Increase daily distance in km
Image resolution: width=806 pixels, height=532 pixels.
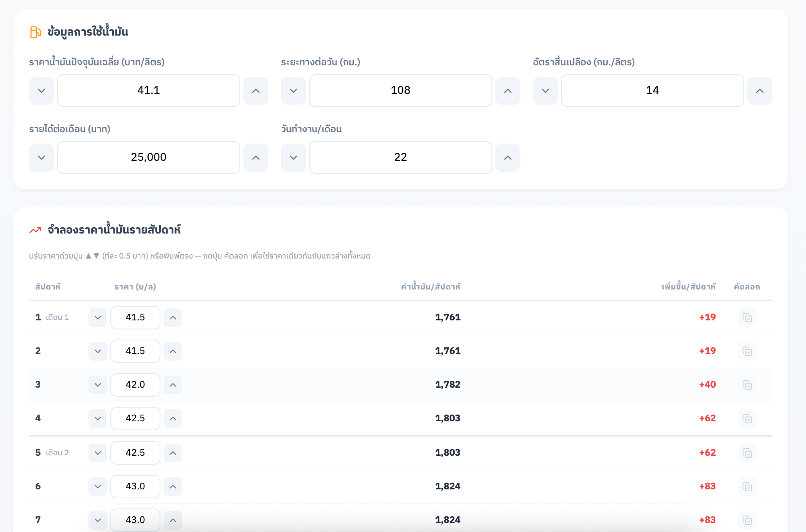click(x=508, y=91)
